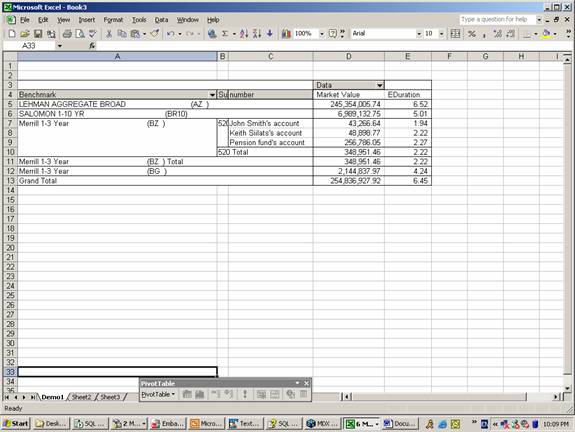
Task: Click the Format Painter brush icon
Action: pos(154,34)
